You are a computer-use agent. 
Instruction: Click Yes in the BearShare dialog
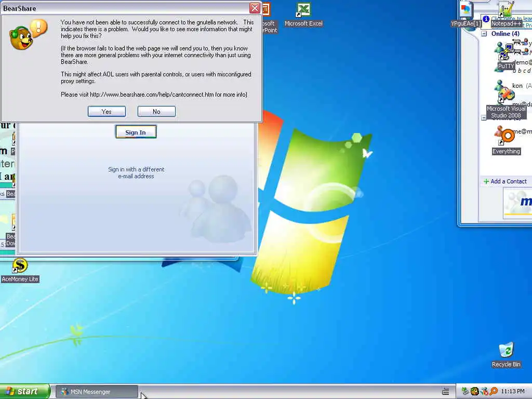click(107, 111)
